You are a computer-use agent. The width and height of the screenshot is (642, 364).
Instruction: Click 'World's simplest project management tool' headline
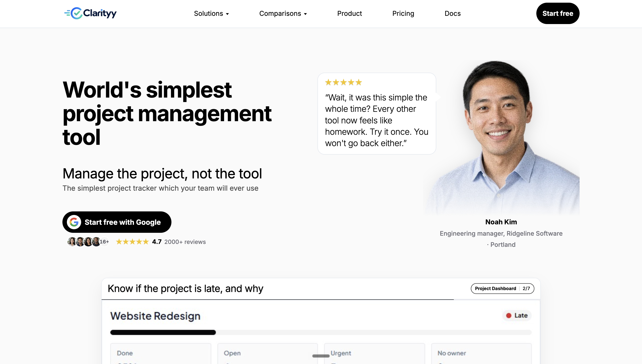pyautogui.click(x=167, y=113)
